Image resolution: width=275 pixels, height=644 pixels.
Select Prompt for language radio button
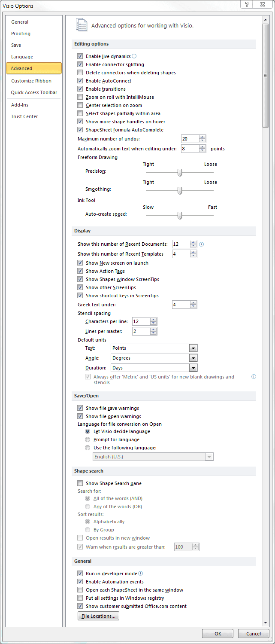[88, 440]
